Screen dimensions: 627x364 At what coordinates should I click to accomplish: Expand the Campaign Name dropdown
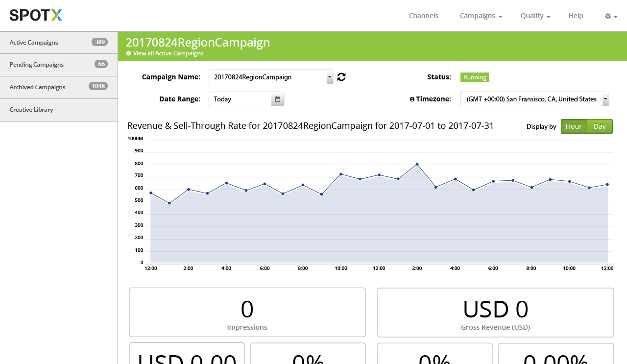(330, 77)
